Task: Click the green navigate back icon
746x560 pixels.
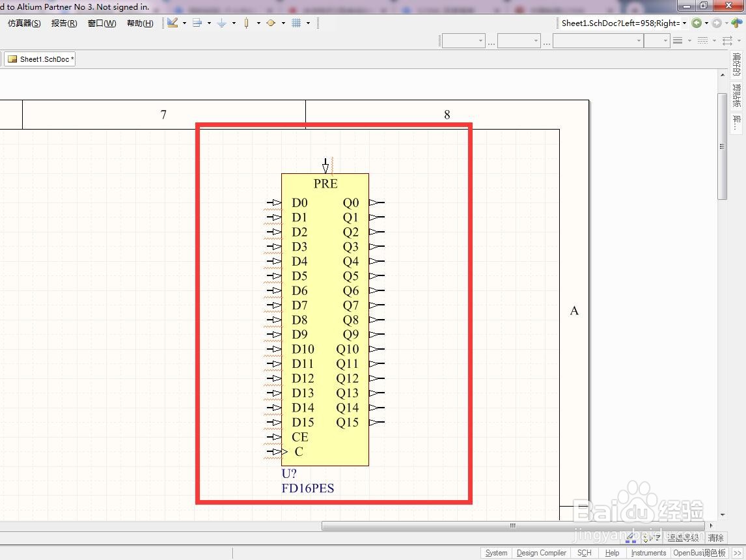Action: click(x=697, y=23)
